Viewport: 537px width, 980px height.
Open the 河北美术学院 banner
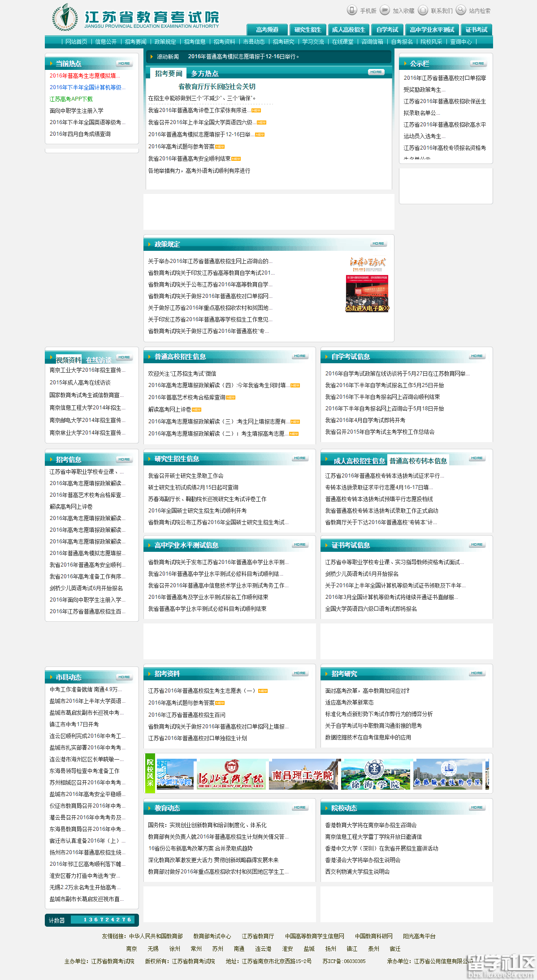[x=231, y=774]
